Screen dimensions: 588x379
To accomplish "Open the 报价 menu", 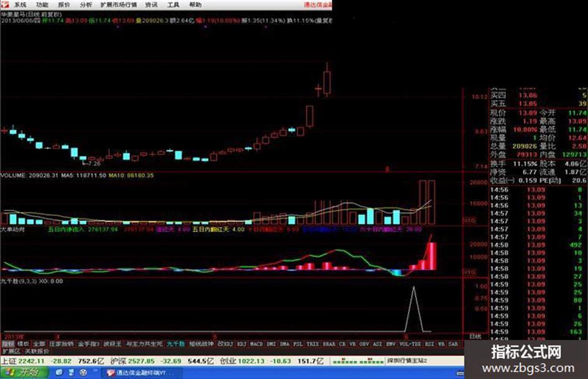I will (x=64, y=5).
